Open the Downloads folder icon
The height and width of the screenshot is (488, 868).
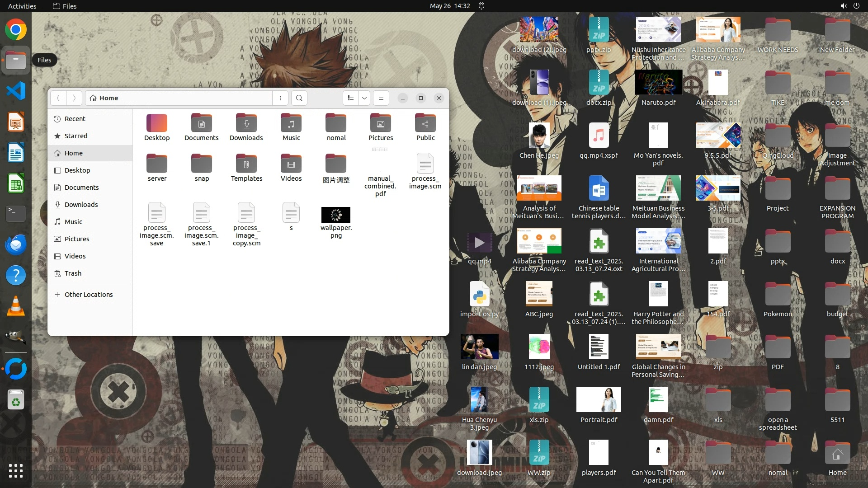246,123
